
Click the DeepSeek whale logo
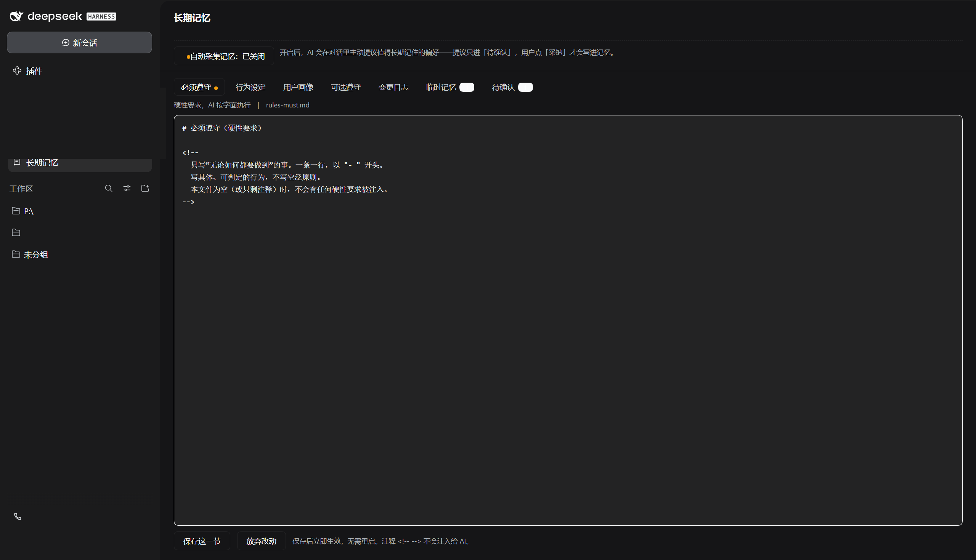(x=16, y=16)
